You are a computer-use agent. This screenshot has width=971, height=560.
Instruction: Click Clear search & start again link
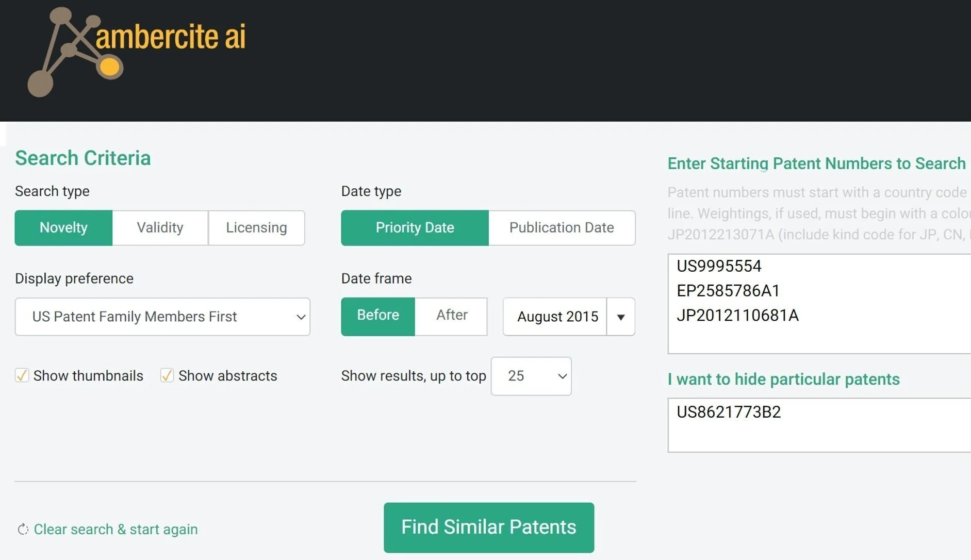(116, 530)
